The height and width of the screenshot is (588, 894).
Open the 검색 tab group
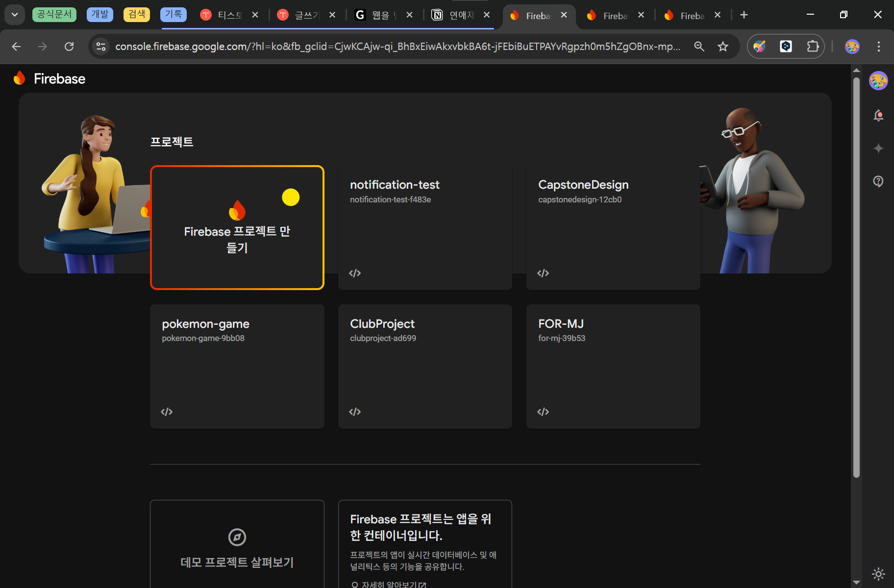pos(137,14)
